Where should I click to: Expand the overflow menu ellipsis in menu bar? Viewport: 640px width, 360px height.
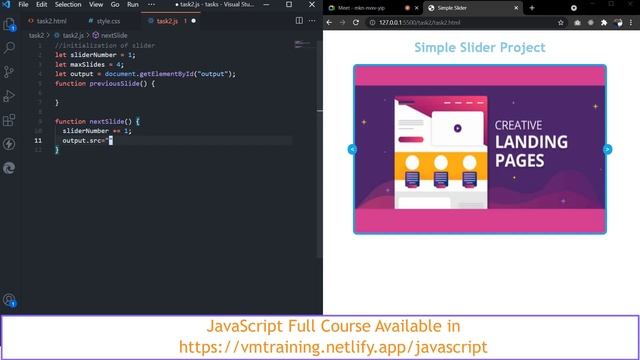pos(151,4)
